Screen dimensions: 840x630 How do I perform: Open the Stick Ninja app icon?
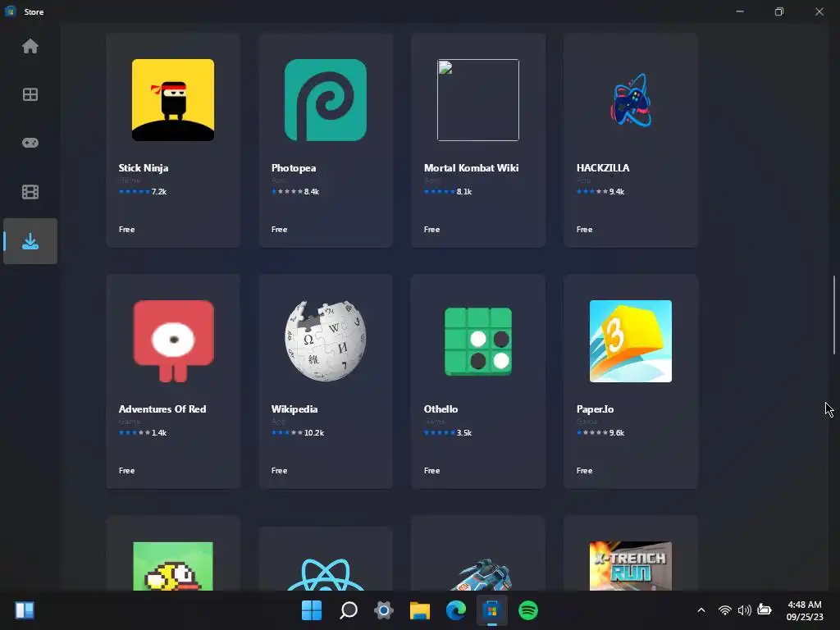[x=173, y=100]
